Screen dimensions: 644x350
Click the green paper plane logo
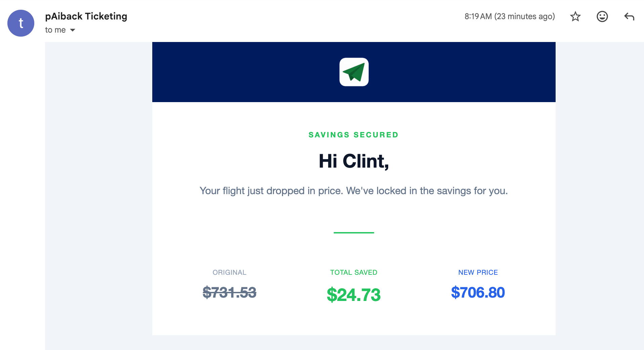click(354, 72)
